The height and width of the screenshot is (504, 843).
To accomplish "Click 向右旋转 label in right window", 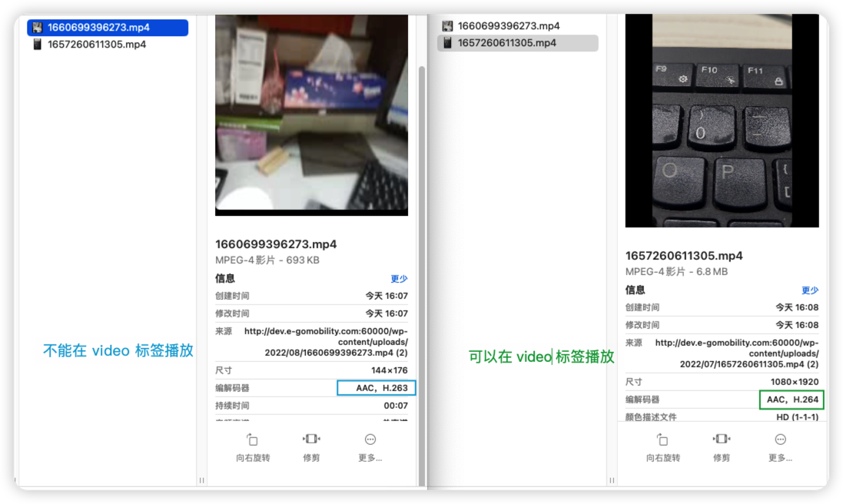I will coord(663,458).
